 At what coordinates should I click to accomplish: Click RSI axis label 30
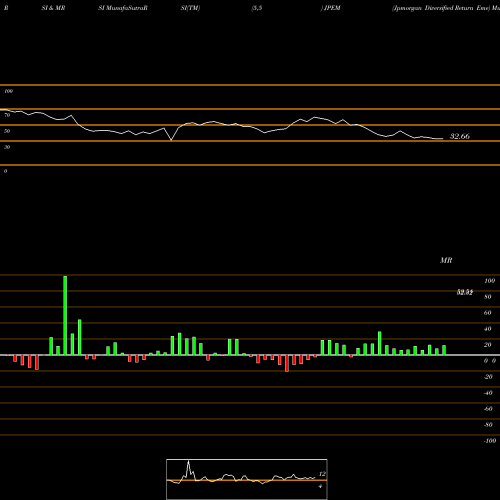7,147
